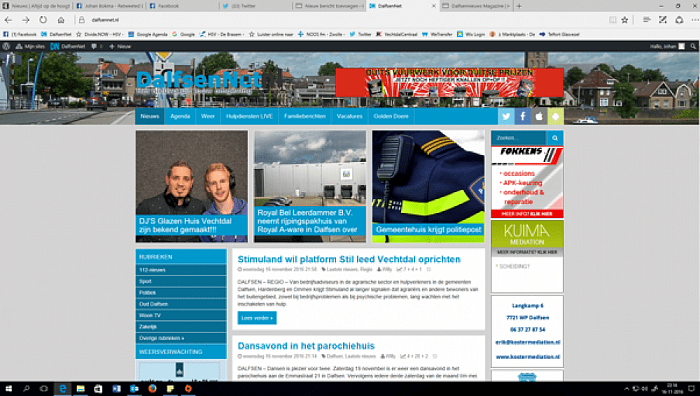Image resolution: width=700 pixels, height=396 pixels.
Task: Open the Nieuws menu item
Action: [150, 116]
